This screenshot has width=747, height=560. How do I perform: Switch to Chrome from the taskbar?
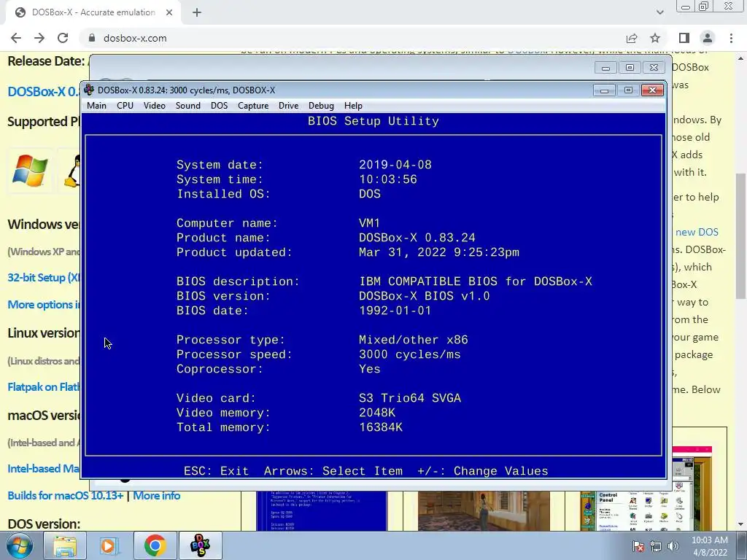click(155, 545)
